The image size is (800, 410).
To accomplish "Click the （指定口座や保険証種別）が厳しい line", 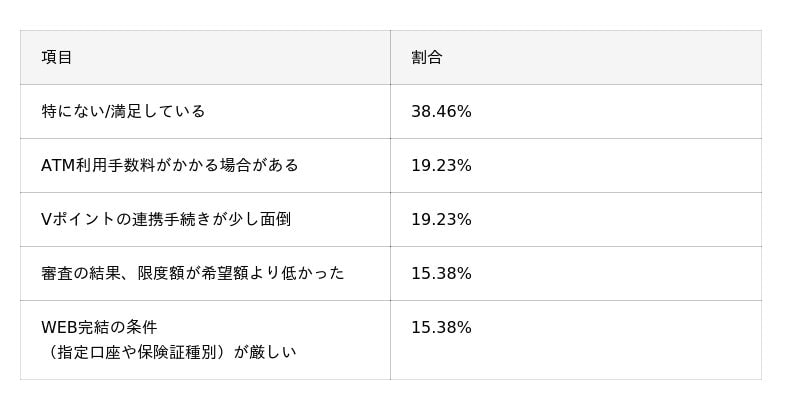I will (x=169, y=353).
